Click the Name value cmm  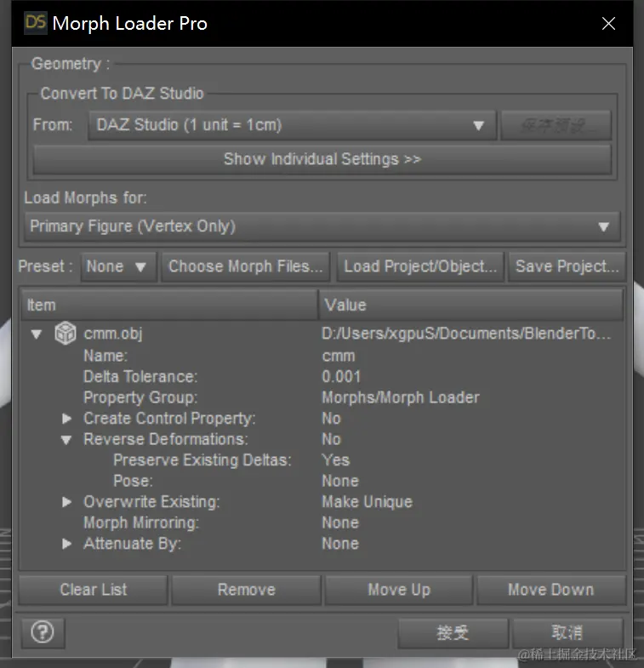pyautogui.click(x=339, y=357)
